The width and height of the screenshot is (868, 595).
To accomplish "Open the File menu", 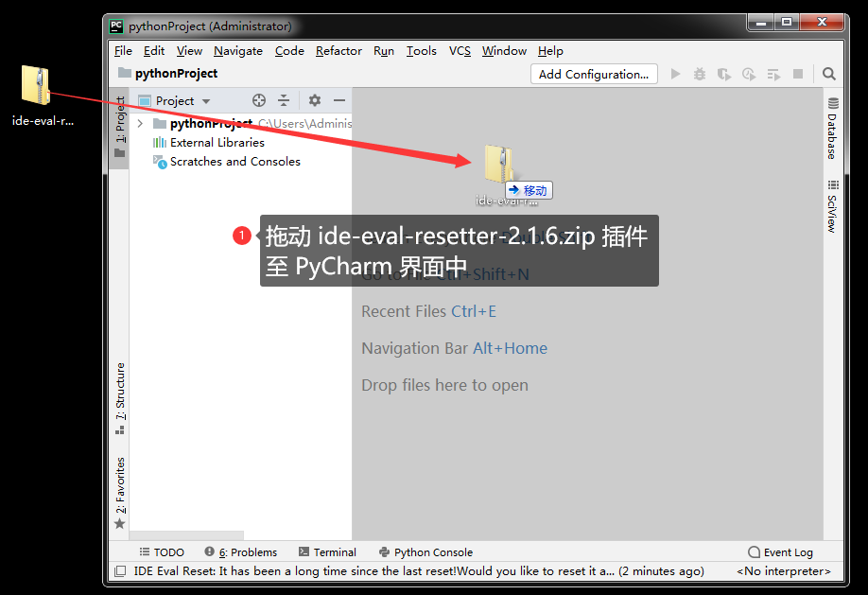I will point(123,51).
